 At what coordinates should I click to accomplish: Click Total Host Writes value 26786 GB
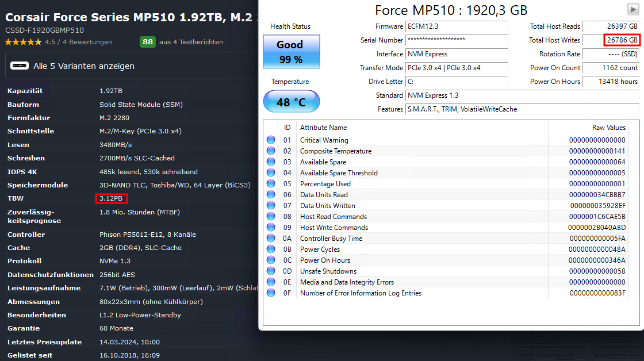(611, 40)
